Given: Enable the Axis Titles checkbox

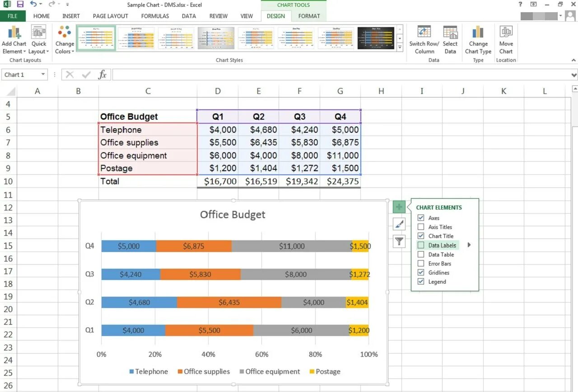Looking at the screenshot, I should [421, 227].
